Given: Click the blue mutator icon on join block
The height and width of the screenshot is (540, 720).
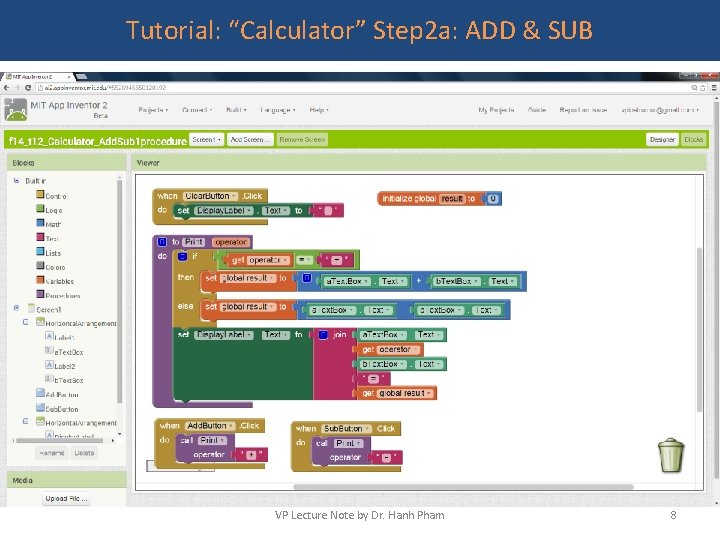Looking at the screenshot, I should pos(323,334).
